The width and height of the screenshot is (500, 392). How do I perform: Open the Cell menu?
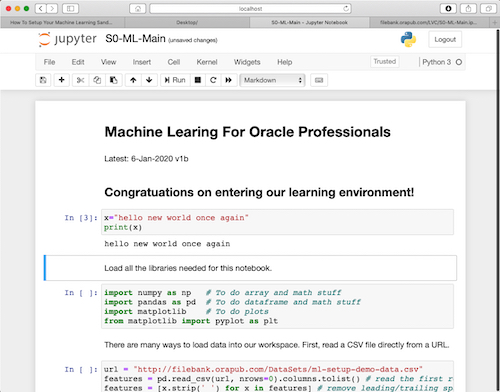point(174,62)
